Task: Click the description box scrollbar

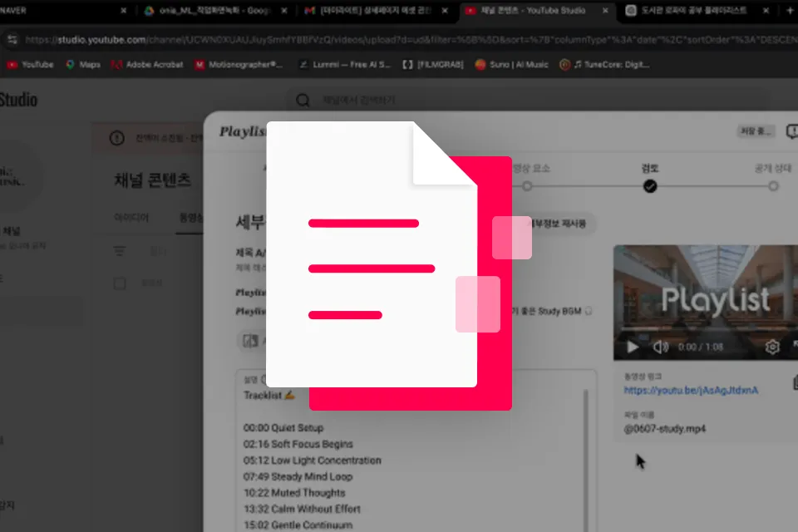Action: [585, 461]
